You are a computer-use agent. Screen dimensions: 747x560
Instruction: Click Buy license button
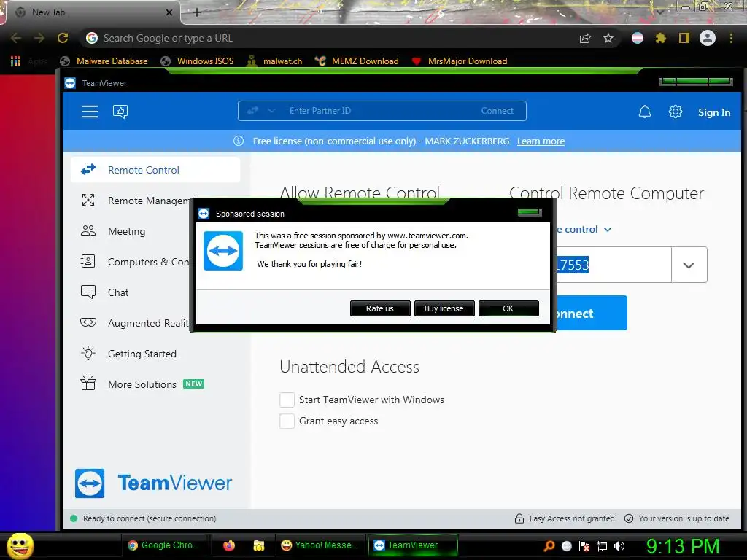point(444,308)
